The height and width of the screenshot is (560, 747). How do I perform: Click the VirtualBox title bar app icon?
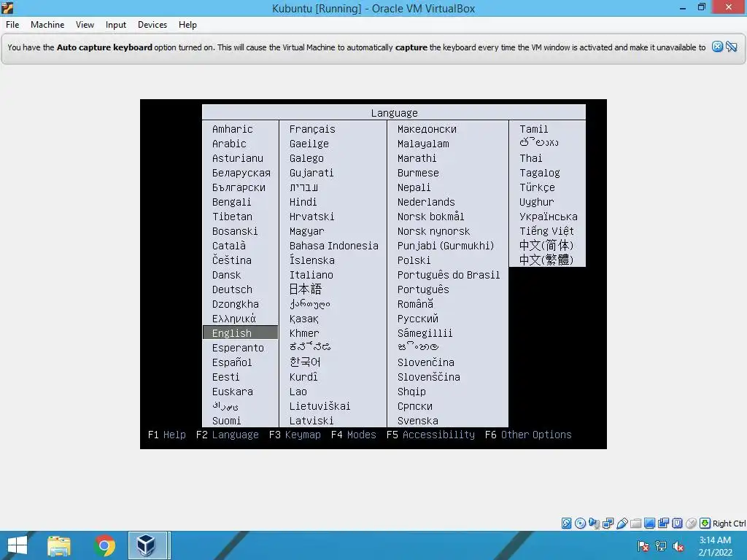click(x=7, y=7)
